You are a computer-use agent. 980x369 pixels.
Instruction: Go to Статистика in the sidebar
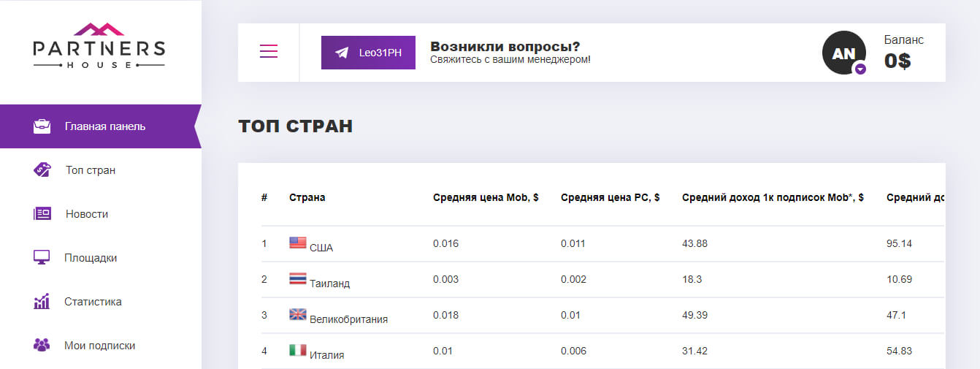coord(93,302)
